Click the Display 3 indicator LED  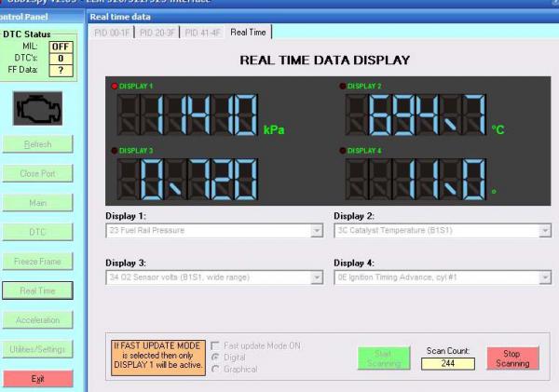(113, 150)
